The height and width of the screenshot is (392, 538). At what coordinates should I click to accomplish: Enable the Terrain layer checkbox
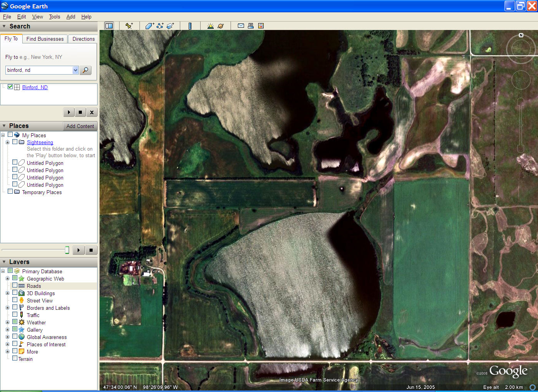[15, 359]
